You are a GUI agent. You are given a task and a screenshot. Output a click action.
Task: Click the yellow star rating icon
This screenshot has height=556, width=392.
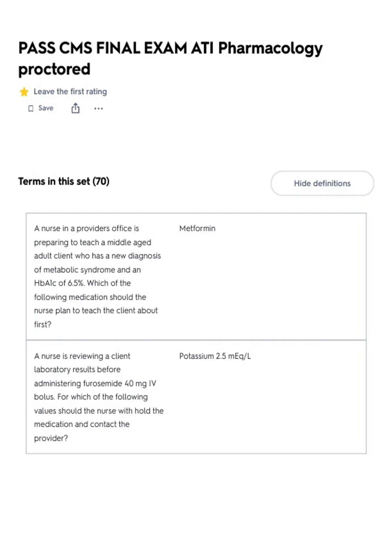pos(24,92)
